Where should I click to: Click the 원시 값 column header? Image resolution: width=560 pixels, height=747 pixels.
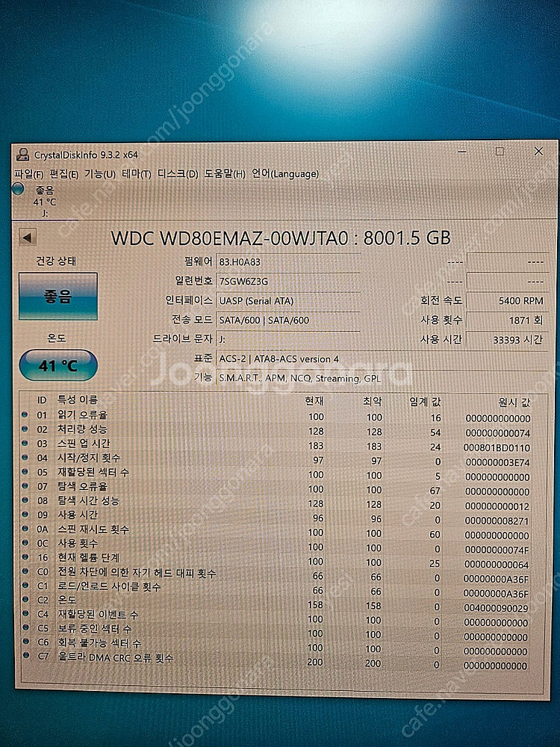click(514, 403)
